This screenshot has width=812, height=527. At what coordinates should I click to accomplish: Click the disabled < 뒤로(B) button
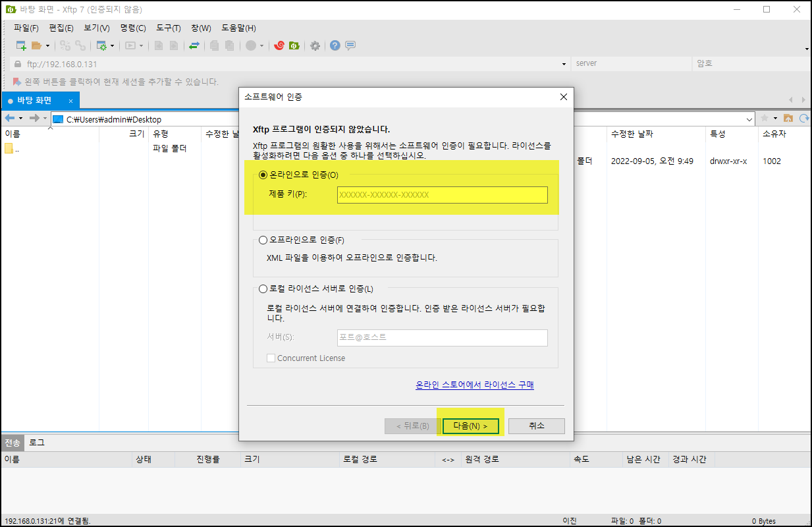pyautogui.click(x=413, y=426)
